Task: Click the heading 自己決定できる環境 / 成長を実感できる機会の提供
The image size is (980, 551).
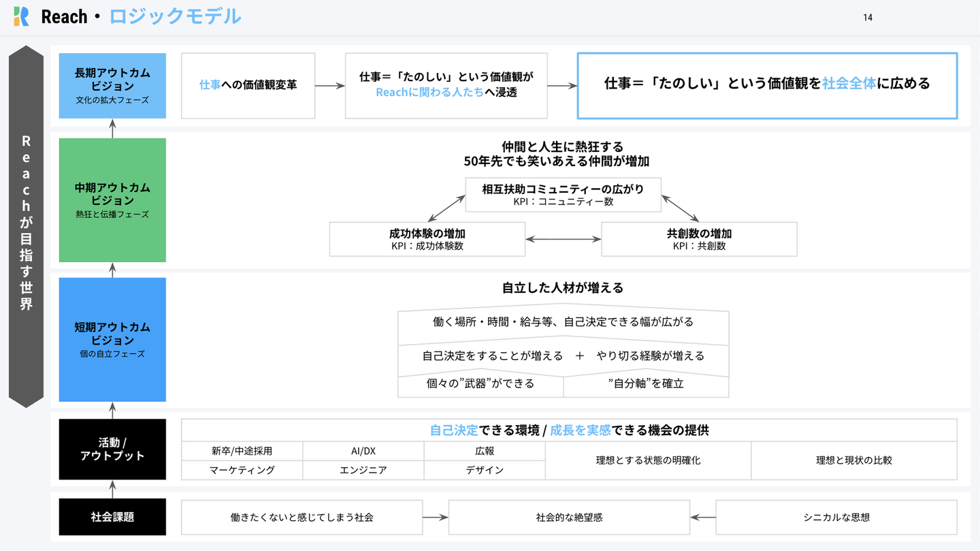Action: (569, 430)
